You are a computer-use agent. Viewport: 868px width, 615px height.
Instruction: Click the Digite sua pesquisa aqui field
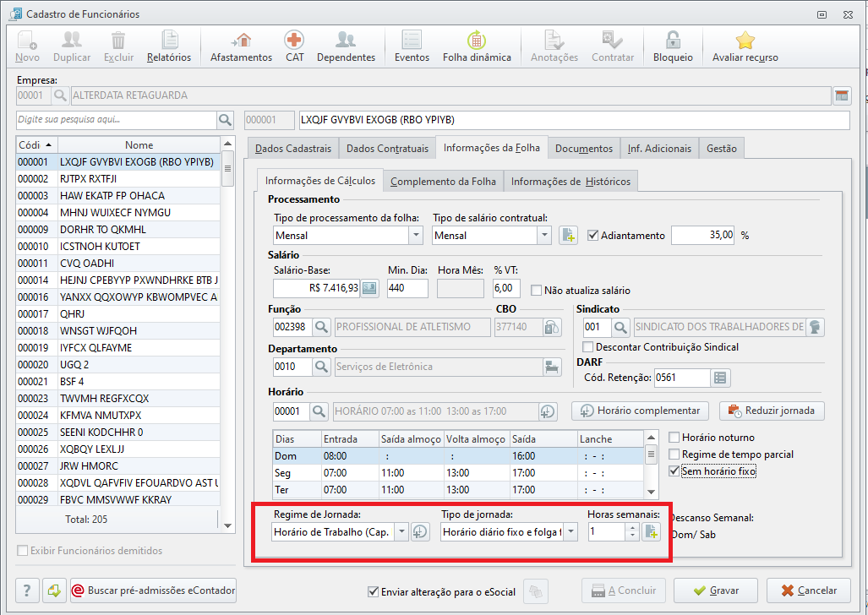(x=117, y=120)
